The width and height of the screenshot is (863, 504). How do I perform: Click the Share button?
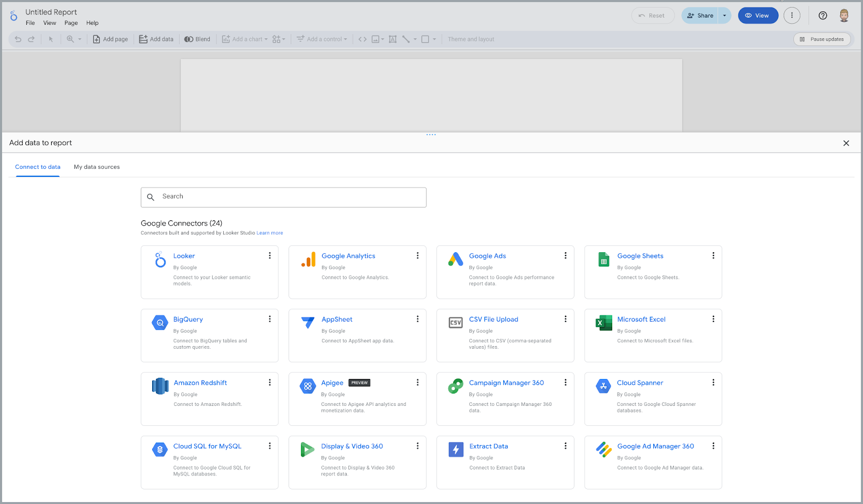pyautogui.click(x=700, y=16)
